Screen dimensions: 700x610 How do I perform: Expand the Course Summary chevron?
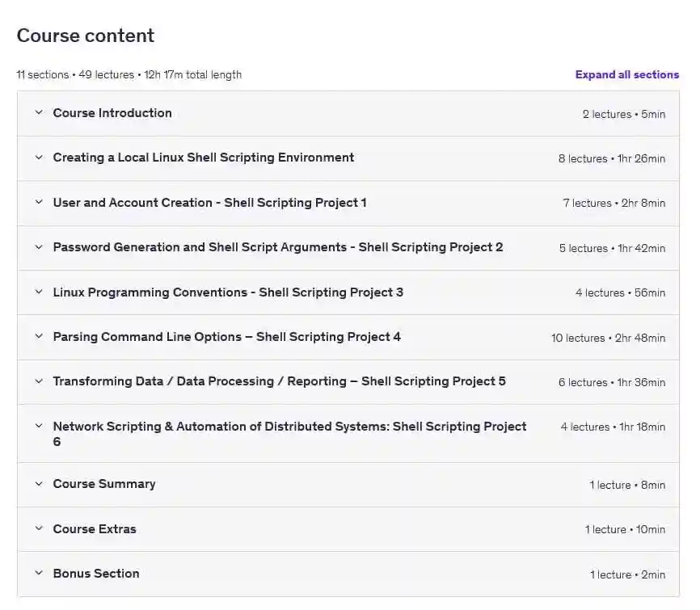pyautogui.click(x=38, y=484)
